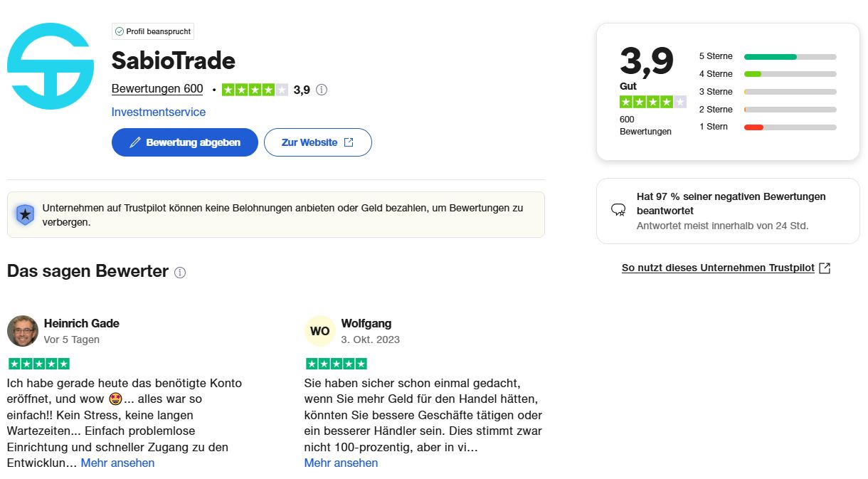This screenshot has height=479, width=868.
Task: Click the 3 Sterne rating bar
Action: tap(790, 92)
